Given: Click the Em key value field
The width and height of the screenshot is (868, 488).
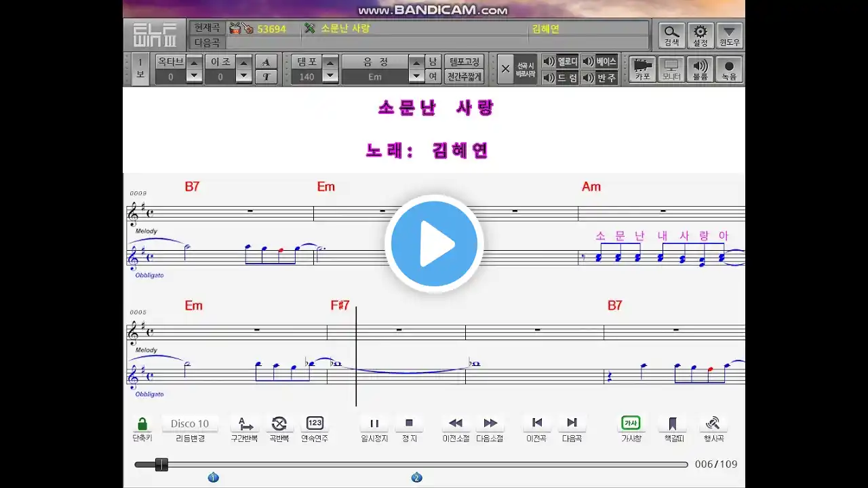Looking at the screenshot, I should [x=375, y=77].
